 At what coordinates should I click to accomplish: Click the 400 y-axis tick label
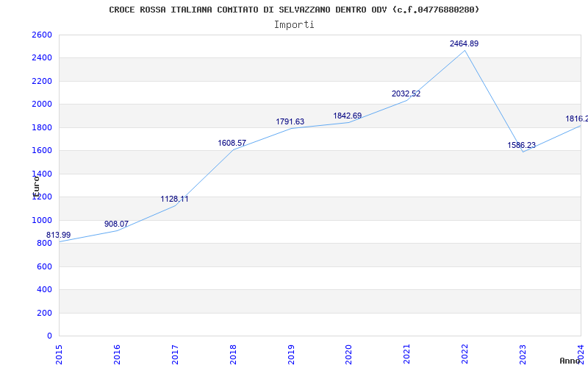tap(45, 290)
